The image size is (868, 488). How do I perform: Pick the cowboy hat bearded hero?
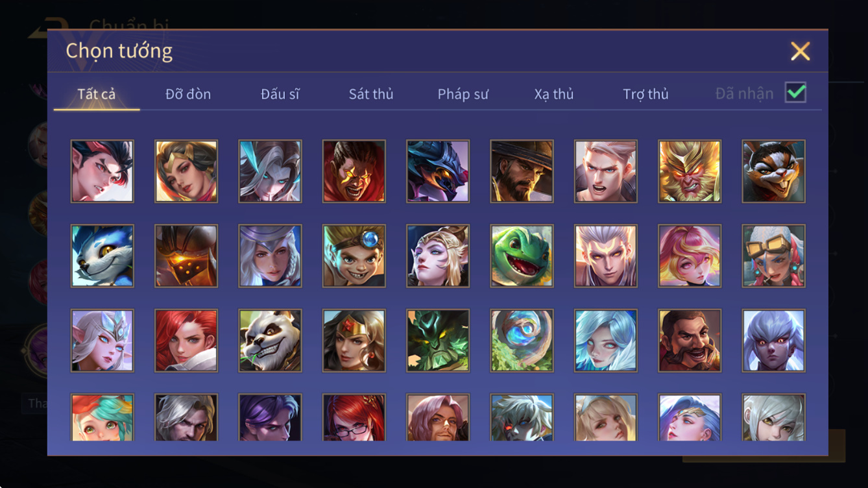[x=522, y=171]
